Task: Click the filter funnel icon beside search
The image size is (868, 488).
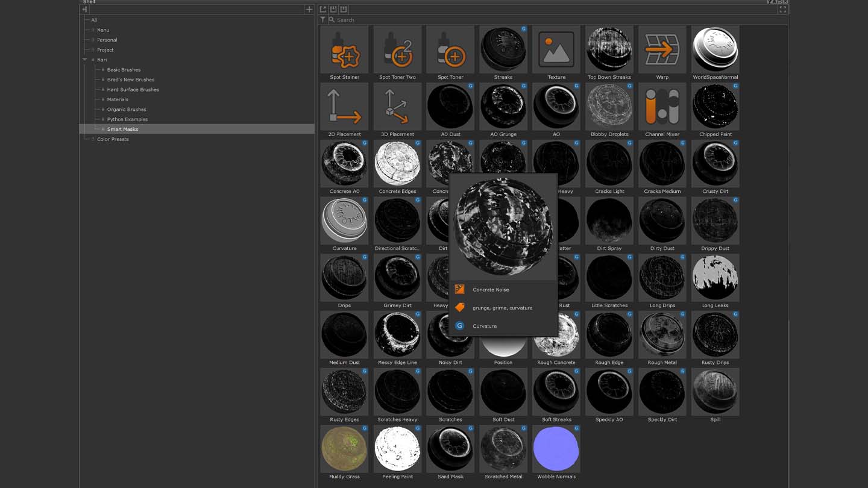Action: pos(323,20)
